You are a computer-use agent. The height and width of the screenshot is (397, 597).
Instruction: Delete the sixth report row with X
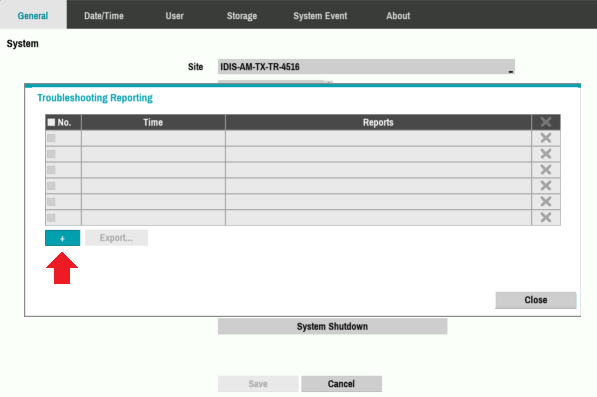(x=546, y=217)
